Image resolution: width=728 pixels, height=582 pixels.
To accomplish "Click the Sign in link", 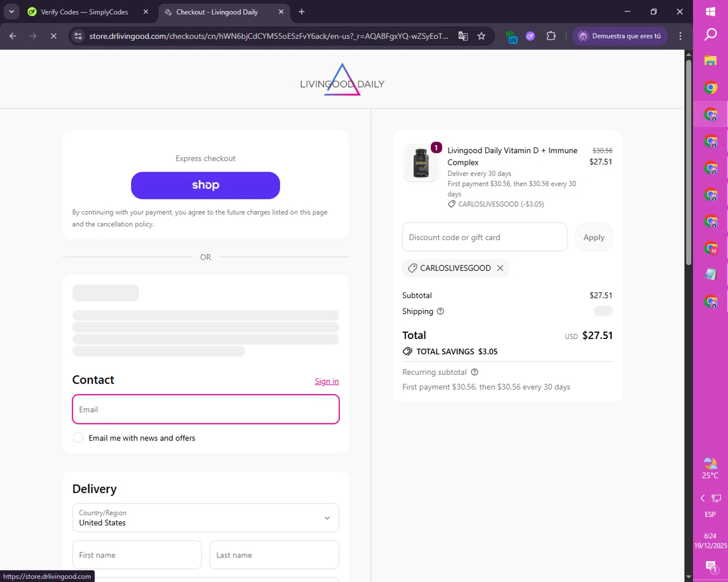I will click(327, 381).
